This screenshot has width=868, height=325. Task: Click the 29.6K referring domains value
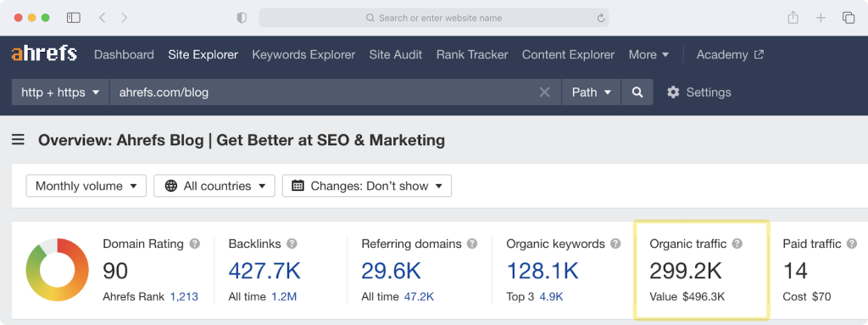[x=391, y=271]
